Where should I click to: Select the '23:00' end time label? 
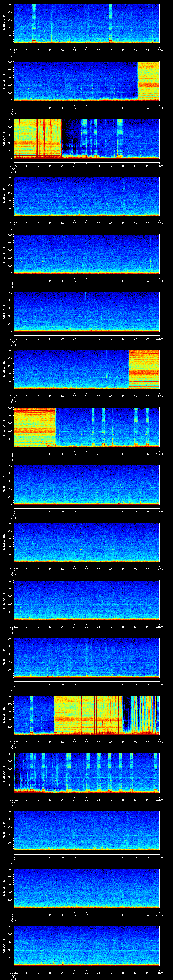[x=159, y=511]
